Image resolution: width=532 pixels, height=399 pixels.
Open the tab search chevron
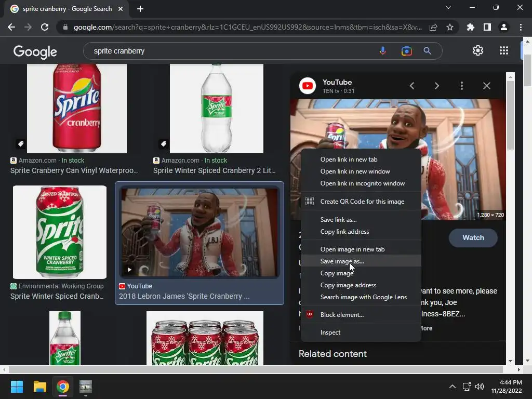coord(448,7)
